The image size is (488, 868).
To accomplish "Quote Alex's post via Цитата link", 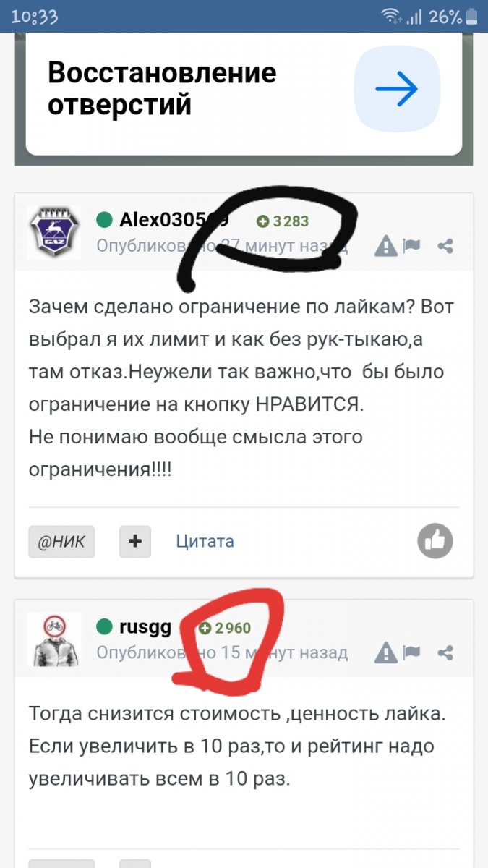I will 205,541.
